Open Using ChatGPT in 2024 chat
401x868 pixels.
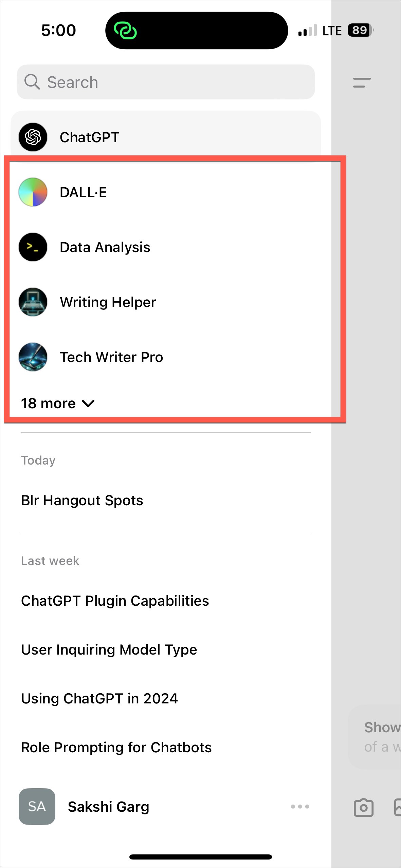99,699
